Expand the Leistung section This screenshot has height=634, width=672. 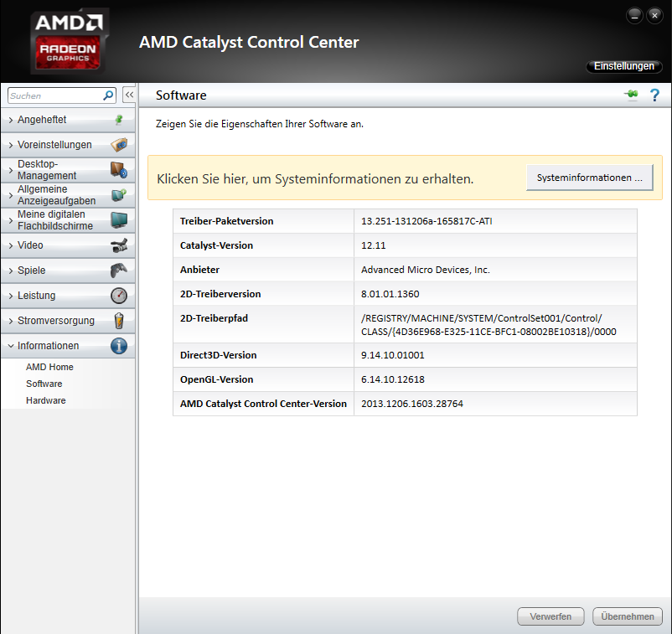11,296
